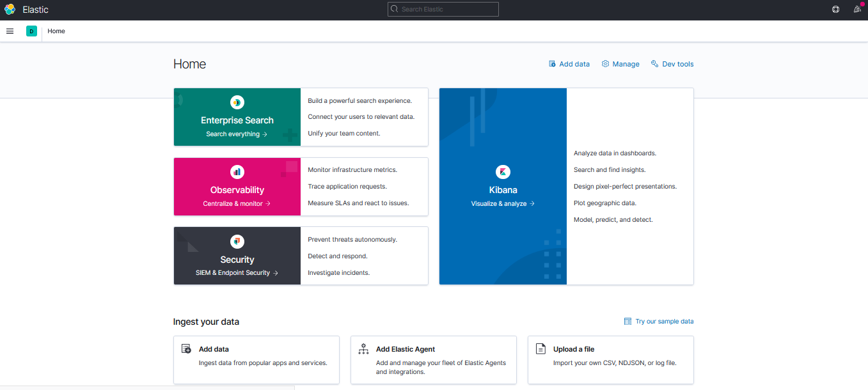Open Enterprise Search solution card
The height and width of the screenshot is (390, 868).
click(301, 117)
